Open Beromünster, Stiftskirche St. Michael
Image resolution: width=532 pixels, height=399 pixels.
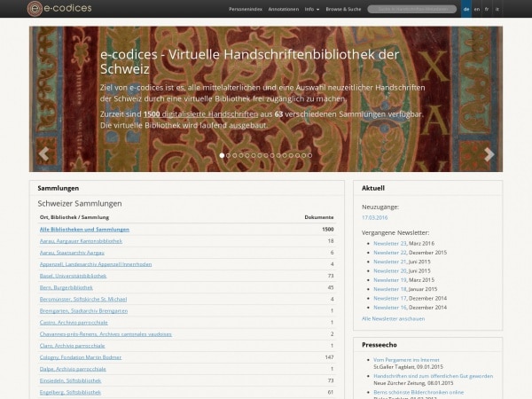[x=83, y=300]
